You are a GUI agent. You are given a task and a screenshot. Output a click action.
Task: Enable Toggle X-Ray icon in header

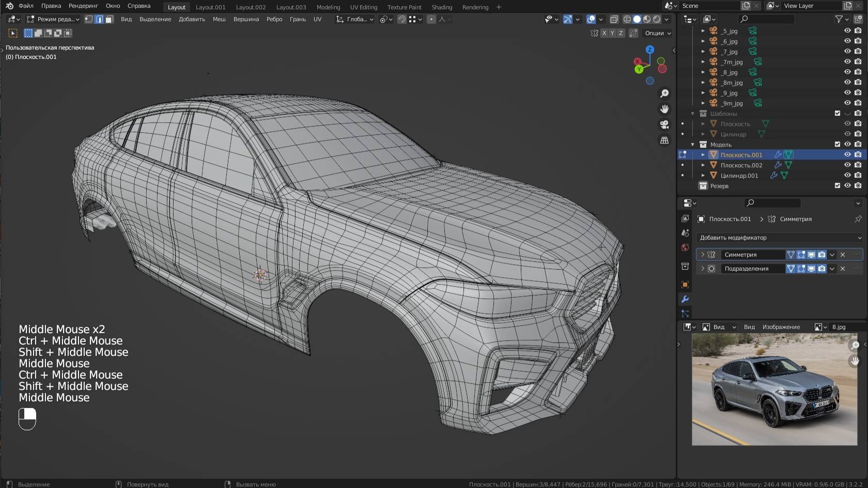pyautogui.click(x=614, y=19)
